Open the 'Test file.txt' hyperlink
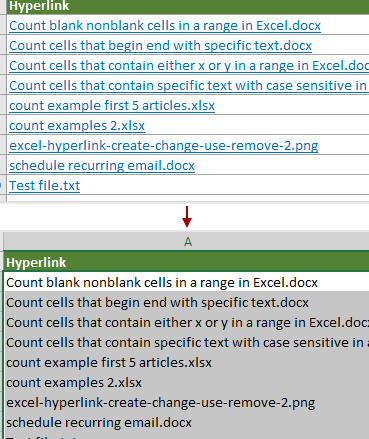The width and height of the screenshot is (369, 439). (x=45, y=186)
